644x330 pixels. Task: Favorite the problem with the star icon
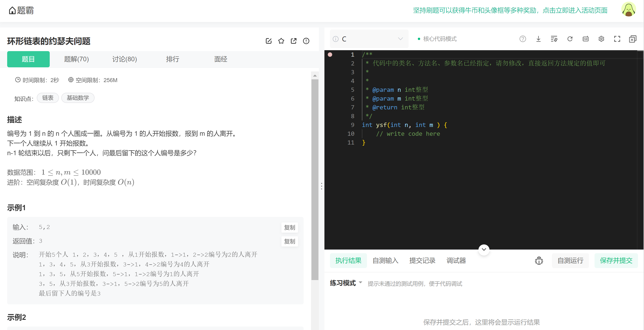pyautogui.click(x=281, y=41)
